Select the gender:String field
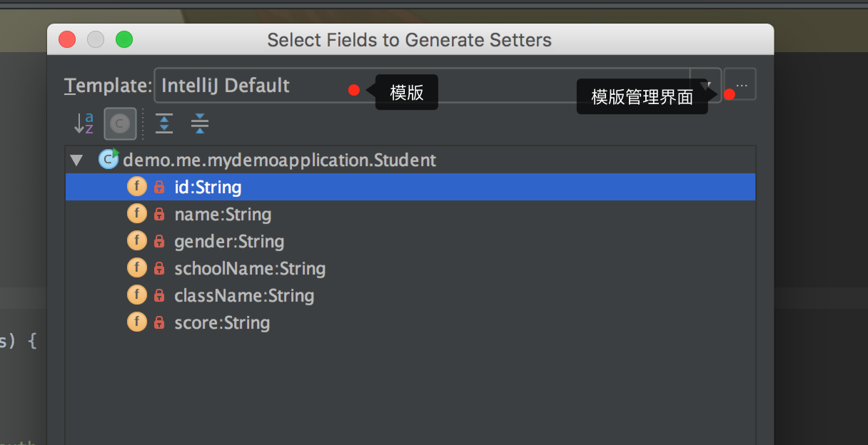 tap(229, 242)
